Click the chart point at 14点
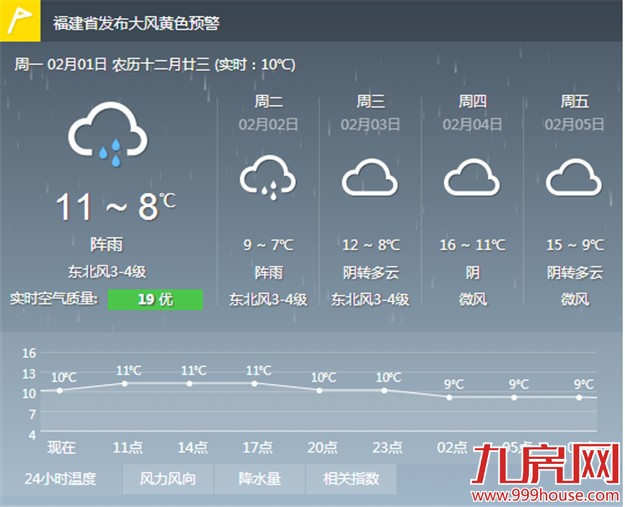The width and height of the screenshot is (625, 507). click(x=190, y=383)
